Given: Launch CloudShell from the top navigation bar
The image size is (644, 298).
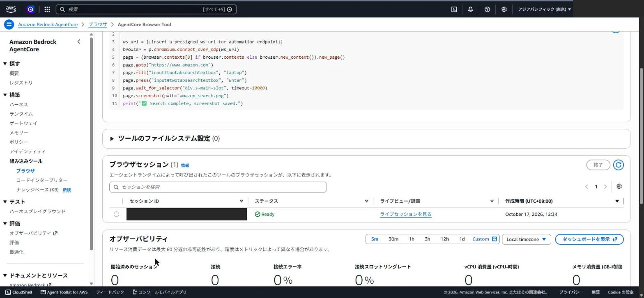Looking at the screenshot, I should coord(454,9).
